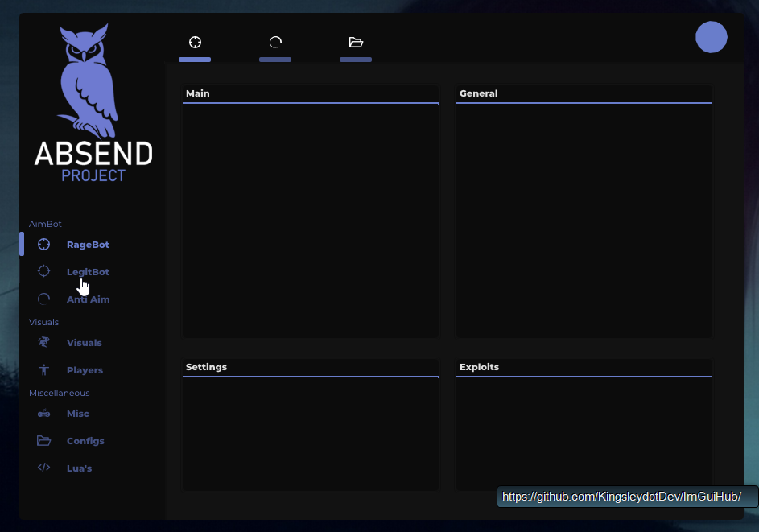The width and height of the screenshot is (759, 532).
Task: Select the Visuals entry in the sidebar menu
Action: tap(85, 342)
